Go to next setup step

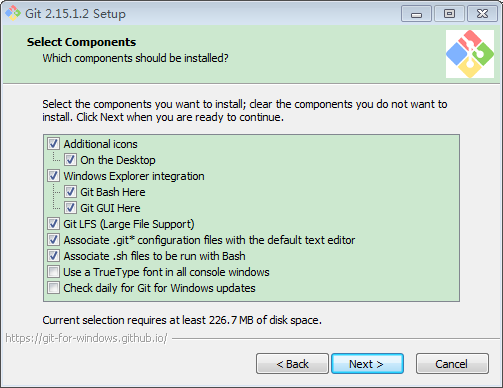(367, 364)
